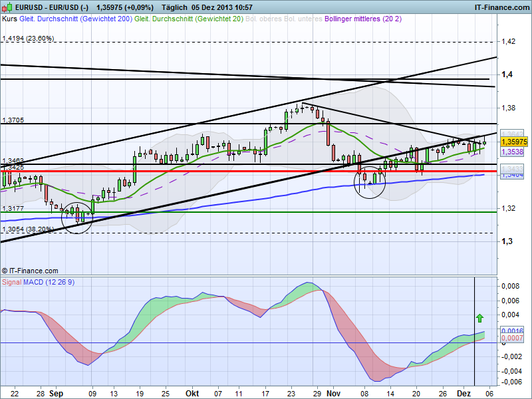This screenshot has width=532, height=399.
Task: Click 0,004 on the MACD axis
Action: click(510, 315)
